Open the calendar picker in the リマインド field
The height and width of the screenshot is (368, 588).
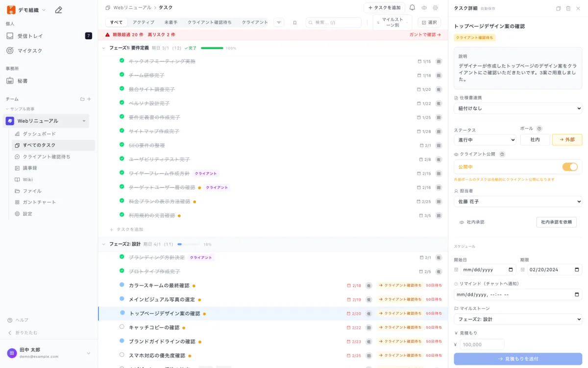point(577,294)
